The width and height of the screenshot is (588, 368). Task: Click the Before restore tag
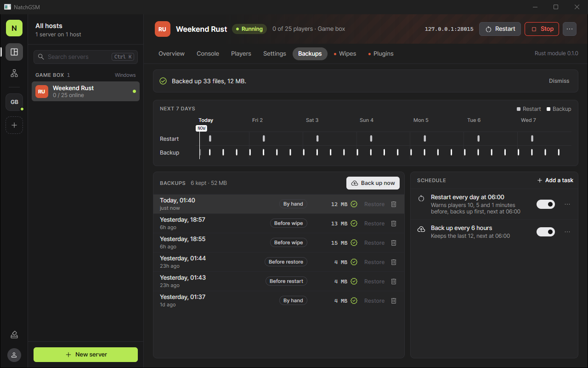pyautogui.click(x=286, y=262)
